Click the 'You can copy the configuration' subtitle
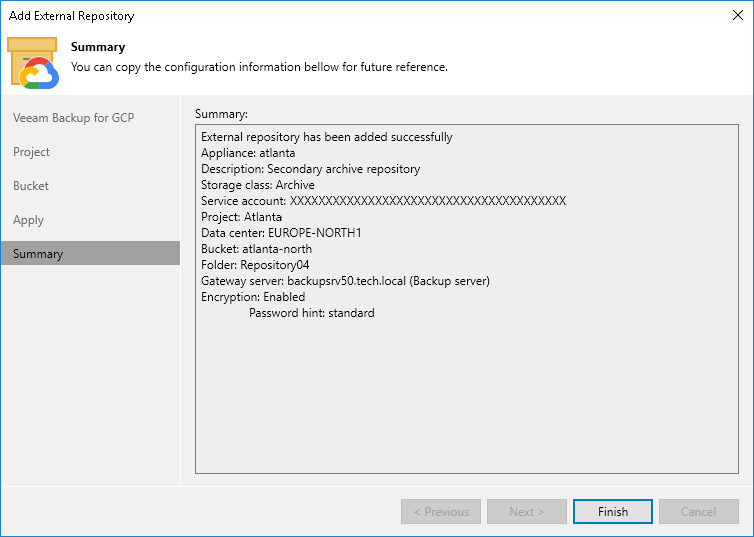 pyautogui.click(x=259, y=67)
